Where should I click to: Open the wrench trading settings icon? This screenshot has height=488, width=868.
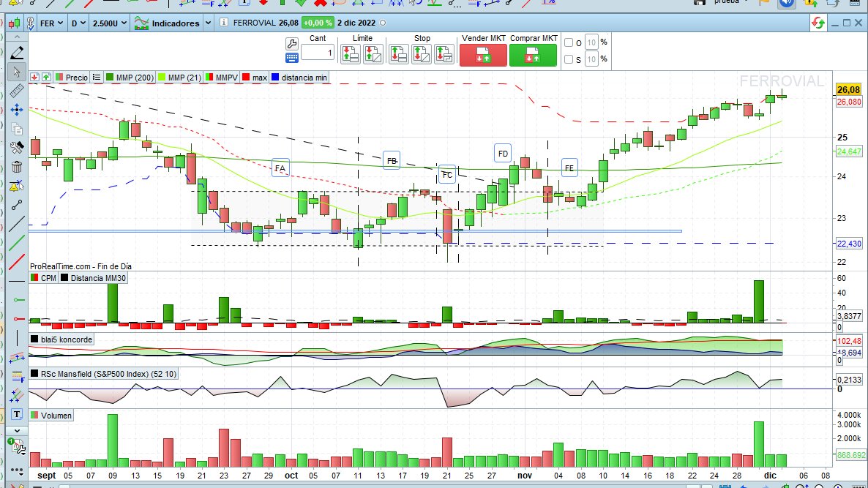(x=292, y=43)
